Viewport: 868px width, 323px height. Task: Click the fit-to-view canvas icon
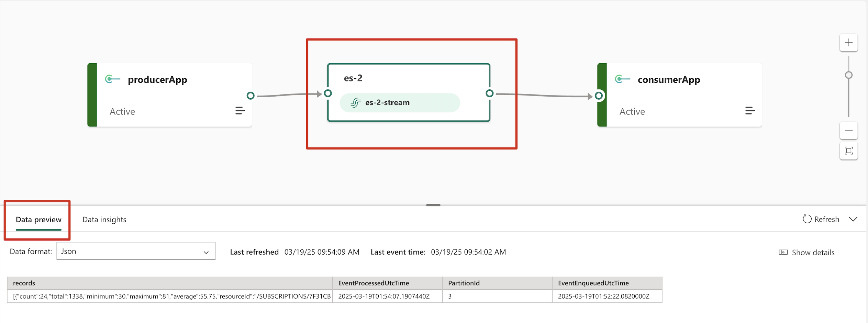(x=849, y=151)
